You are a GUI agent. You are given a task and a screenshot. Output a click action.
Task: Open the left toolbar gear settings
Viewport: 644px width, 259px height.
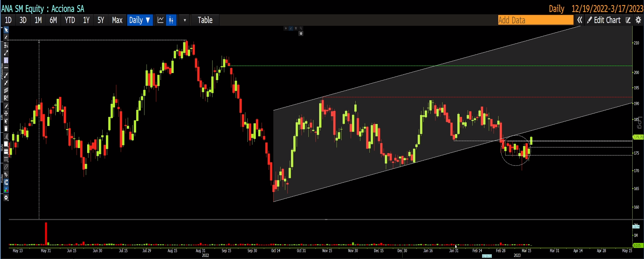pyautogui.click(x=6, y=198)
